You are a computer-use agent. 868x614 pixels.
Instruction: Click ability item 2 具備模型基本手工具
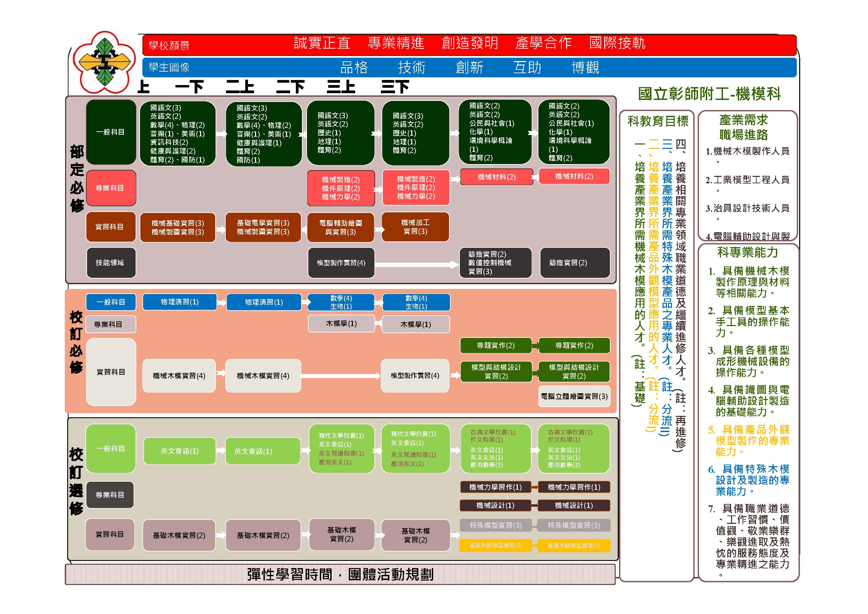click(x=749, y=322)
